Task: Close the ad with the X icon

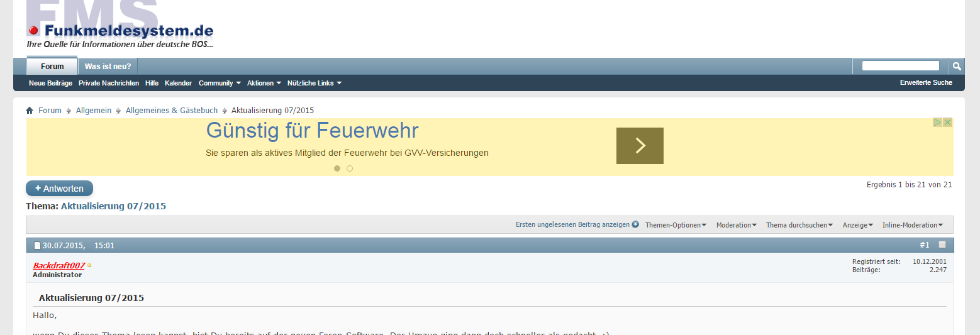Action: (947, 123)
